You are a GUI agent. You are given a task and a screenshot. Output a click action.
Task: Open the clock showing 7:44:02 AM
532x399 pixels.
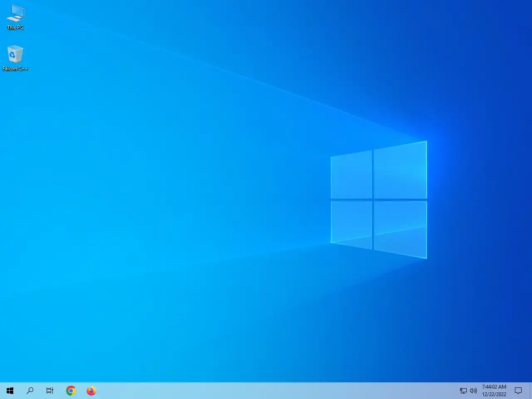[x=494, y=387]
